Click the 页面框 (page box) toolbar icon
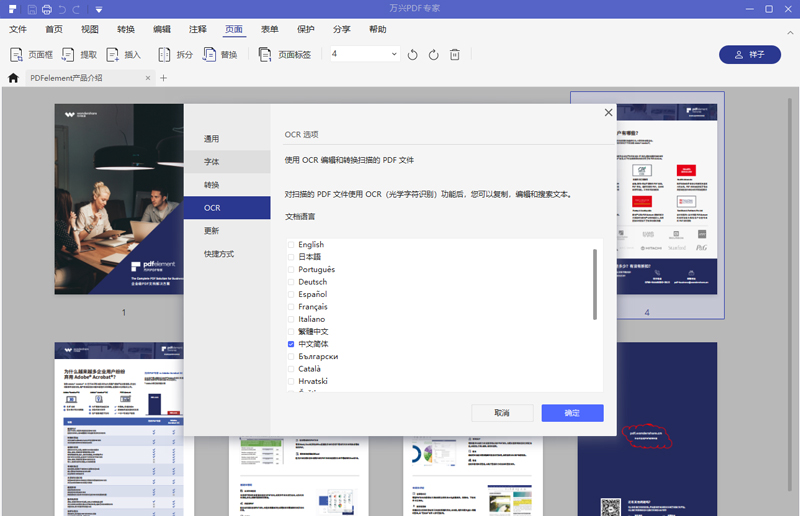 coord(17,55)
